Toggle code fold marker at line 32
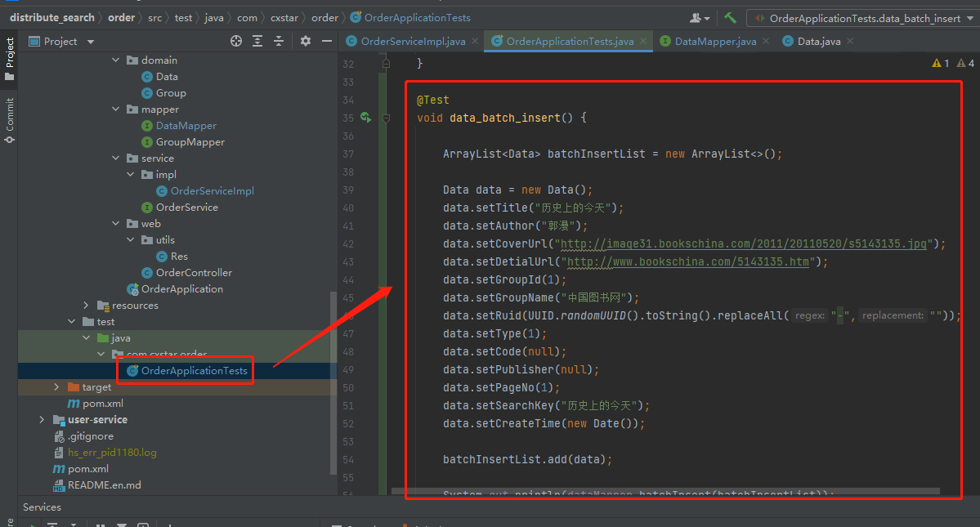This screenshot has width=980, height=527. (387, 64)
